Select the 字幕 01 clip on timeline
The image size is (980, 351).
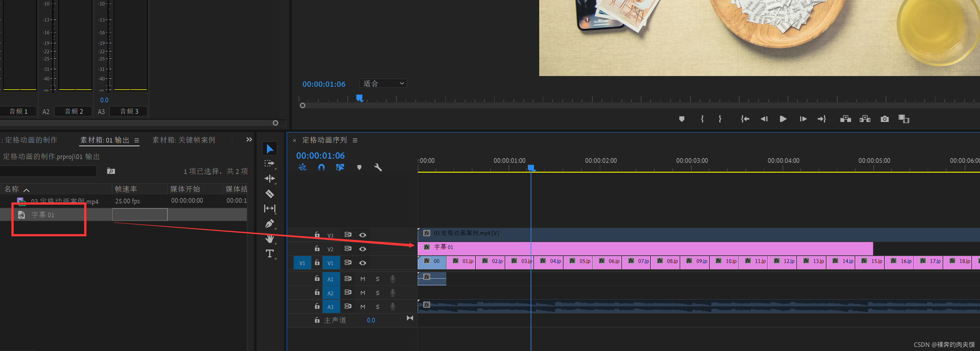[647, 247]
